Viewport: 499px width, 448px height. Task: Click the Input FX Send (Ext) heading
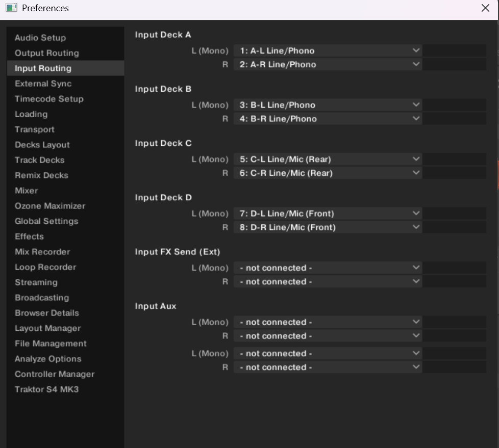point(178,252)
